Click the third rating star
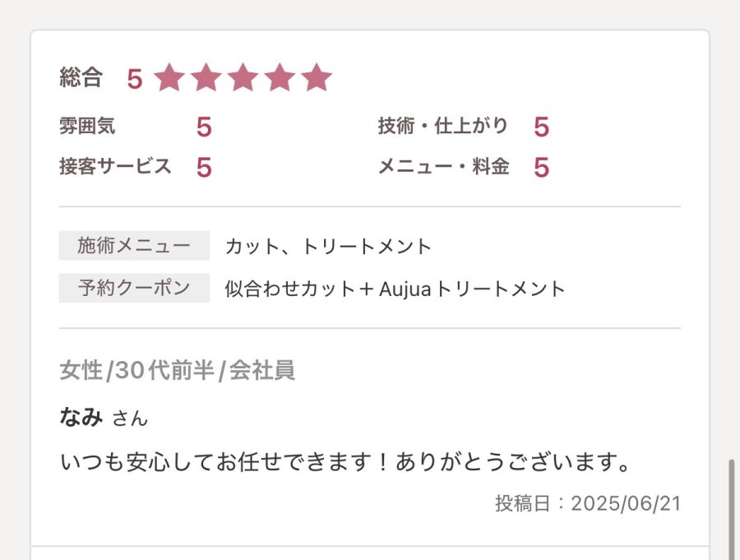Screen dimensions: 740x560 click(243, 78)
